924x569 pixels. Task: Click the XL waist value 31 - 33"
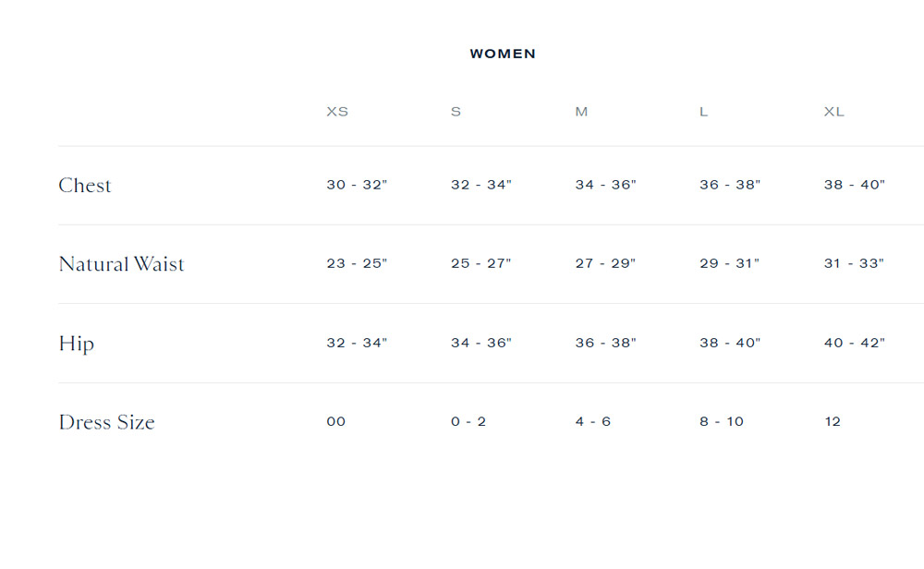(855, 263)
